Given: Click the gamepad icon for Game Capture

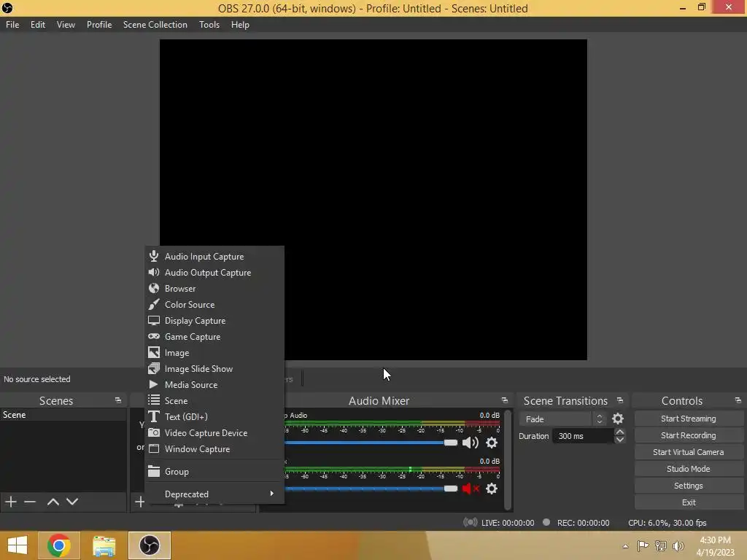Looking at the screenshot, I should pyautogui.click(x=153, y=337).
